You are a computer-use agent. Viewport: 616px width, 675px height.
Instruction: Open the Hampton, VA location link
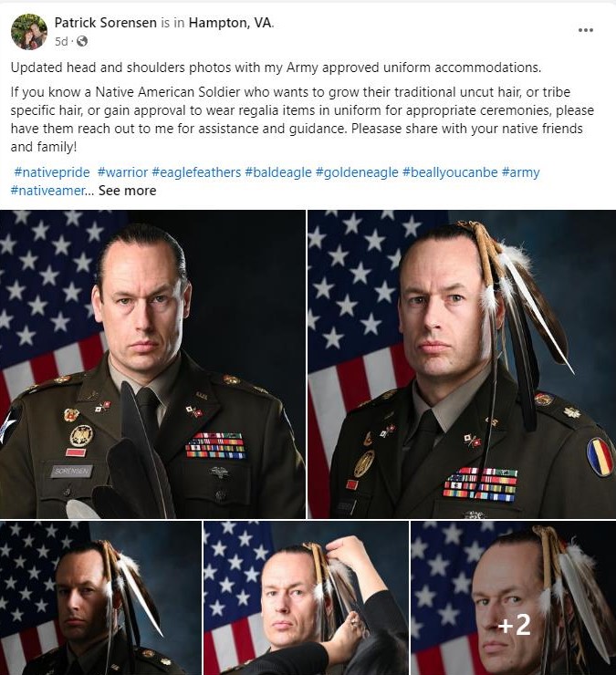pos(231,23)
